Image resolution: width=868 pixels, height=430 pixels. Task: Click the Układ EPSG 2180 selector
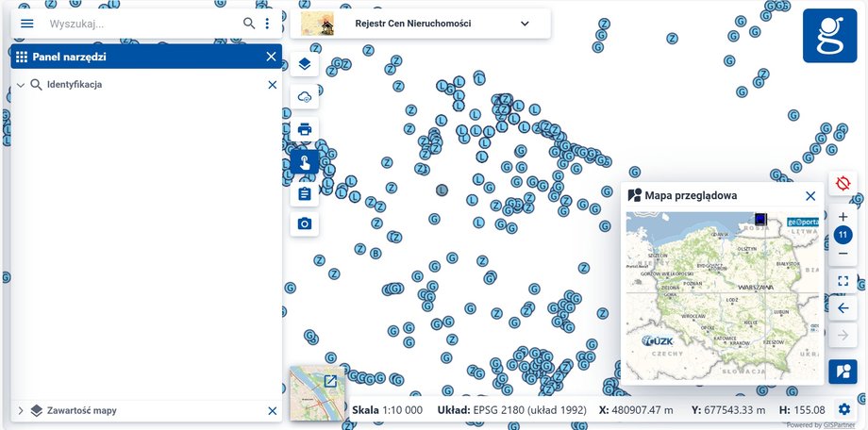(511, 410)
